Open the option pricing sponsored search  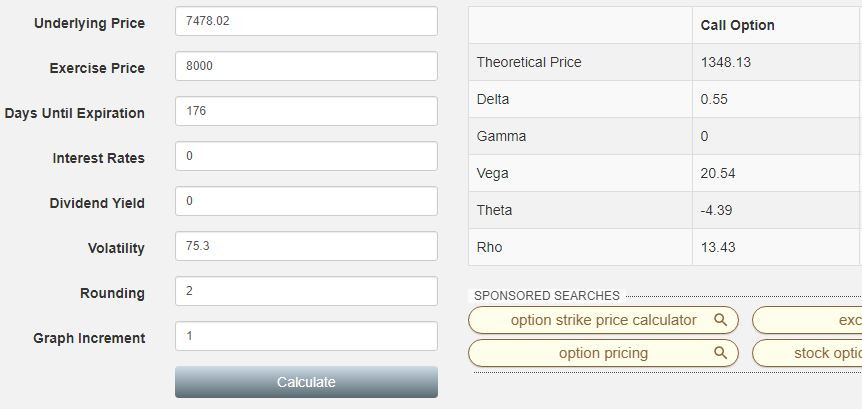[x=603, y=353]
